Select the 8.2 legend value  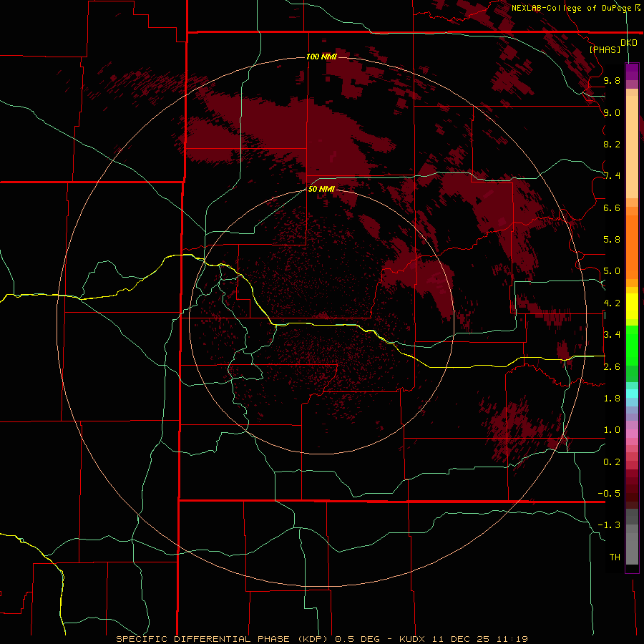coord(612,144)
